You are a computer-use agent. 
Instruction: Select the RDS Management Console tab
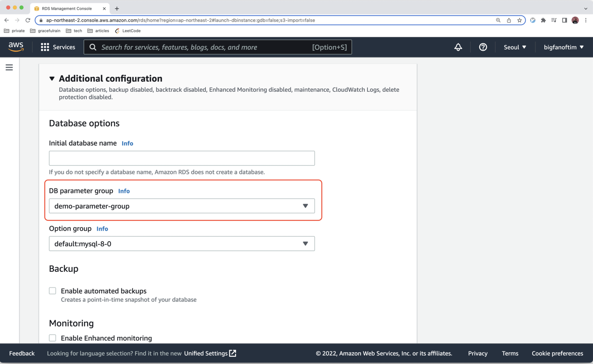pos(67,9)
